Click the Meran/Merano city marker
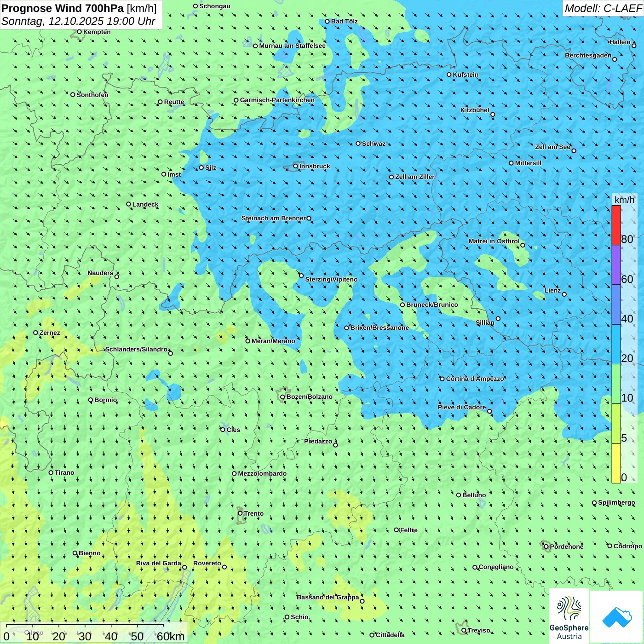 [x=247, y=341]
